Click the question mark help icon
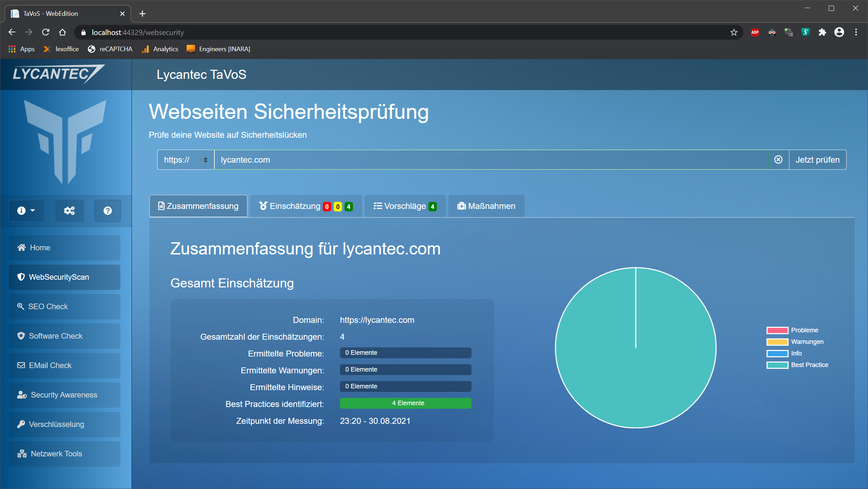Image resolution: width=868 pixels, height=489 pixels. (107, 211)
